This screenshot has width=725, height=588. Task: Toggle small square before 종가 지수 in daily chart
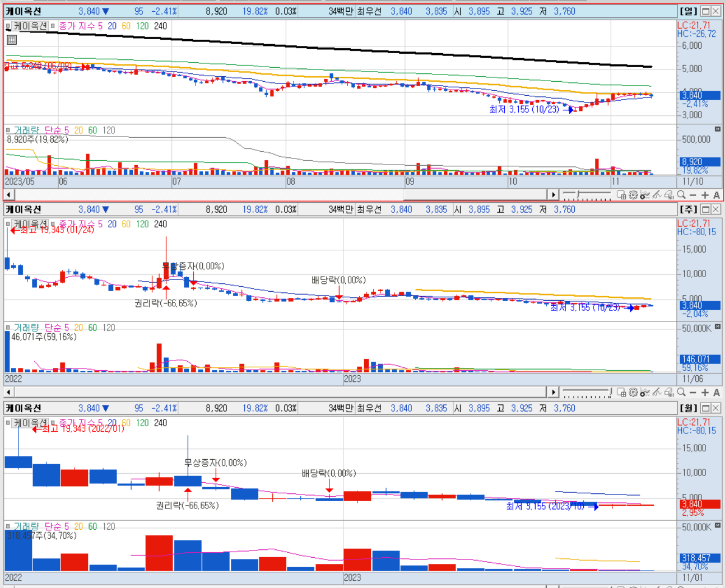tap(53, 26)
